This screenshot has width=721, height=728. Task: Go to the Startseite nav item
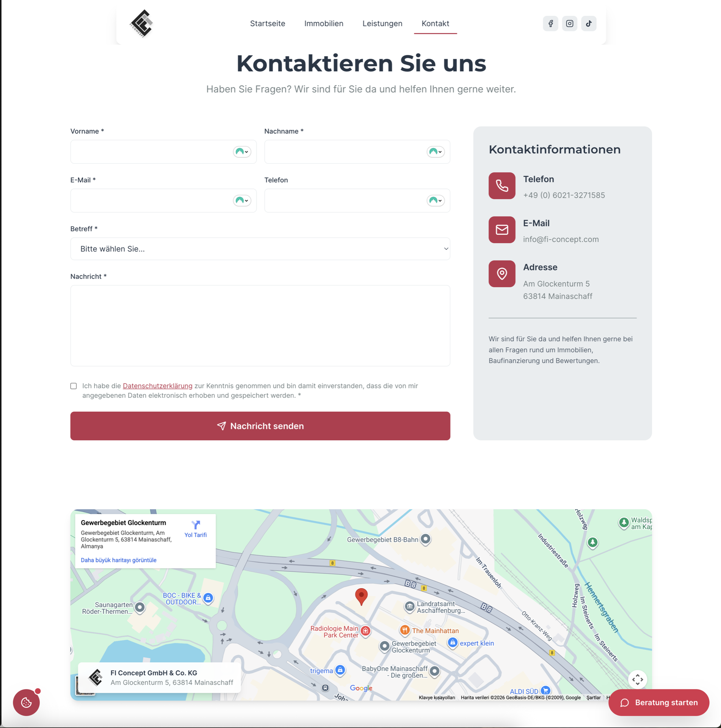268,24
